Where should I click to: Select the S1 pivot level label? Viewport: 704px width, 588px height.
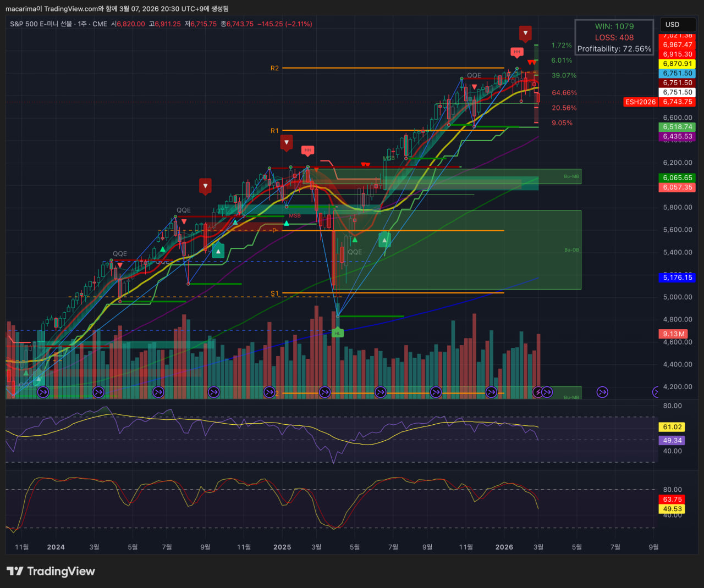point(274,293)
